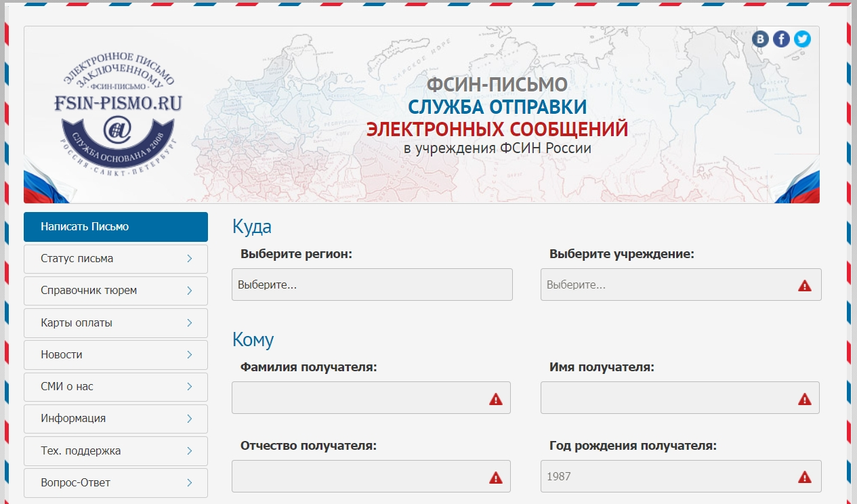Click chevron arrow next to СМИ о нас
Image resolution: width=857 pixels, height=504 pixels.
coord(190,387)
